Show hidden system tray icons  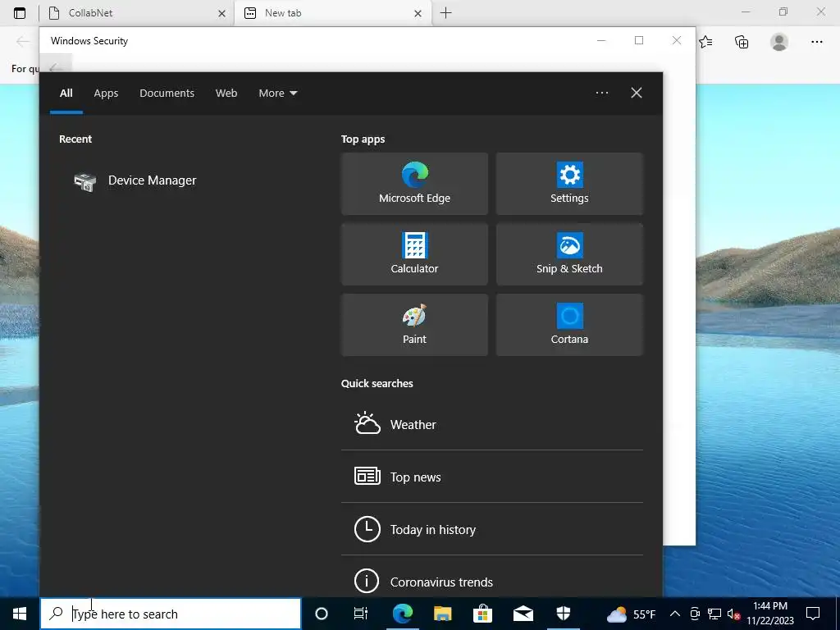coord(675,614)
